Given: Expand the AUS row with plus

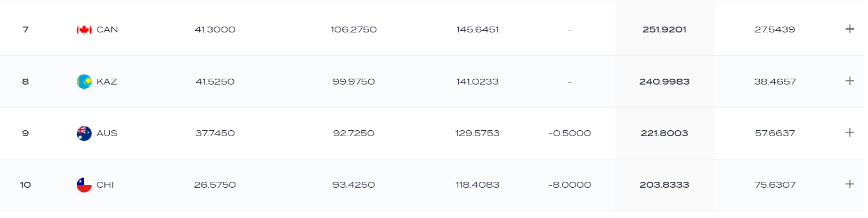Looking at the screenshot, I should click(850, 132).
